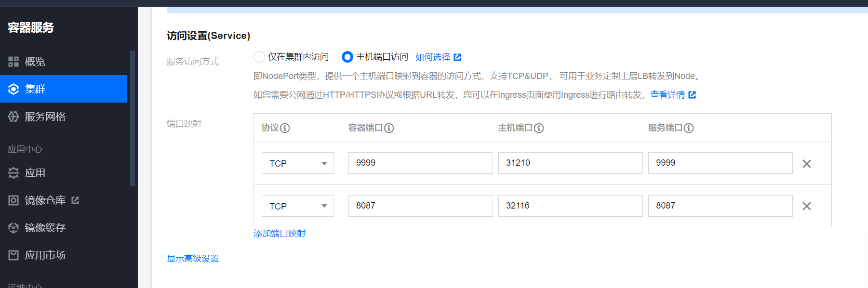The height and width of the screenshot is (288, 868).
Task: Click the 应用 application icon in sidebar
Action: (13, 173)
